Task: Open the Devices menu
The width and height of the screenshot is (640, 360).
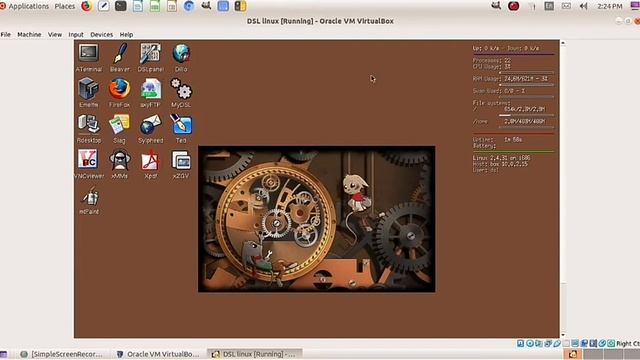Action: coord(102,34)
